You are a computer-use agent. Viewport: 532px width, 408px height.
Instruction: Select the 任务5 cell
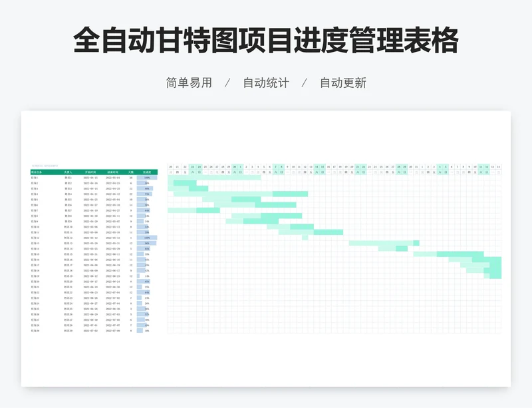(x=35, y=200)
